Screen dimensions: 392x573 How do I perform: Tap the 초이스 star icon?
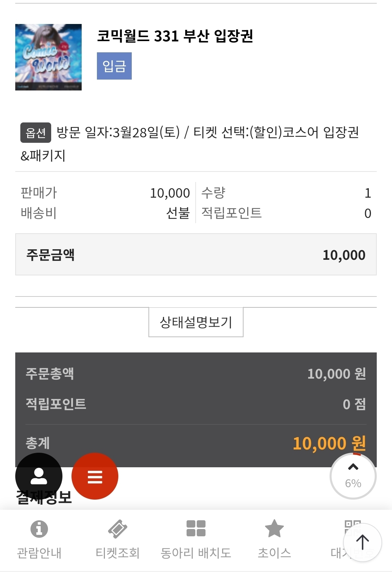(x=274, y=529)
